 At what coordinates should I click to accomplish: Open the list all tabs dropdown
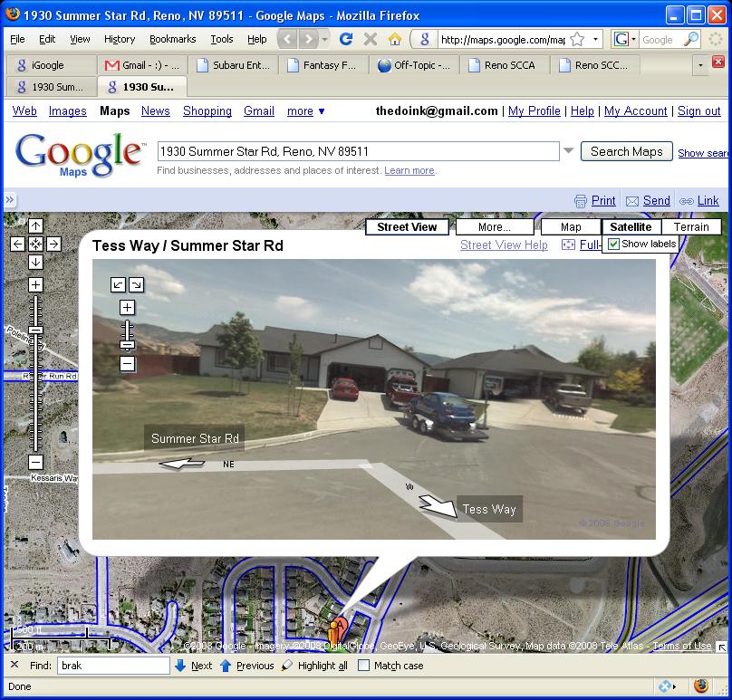click(699, 65)
